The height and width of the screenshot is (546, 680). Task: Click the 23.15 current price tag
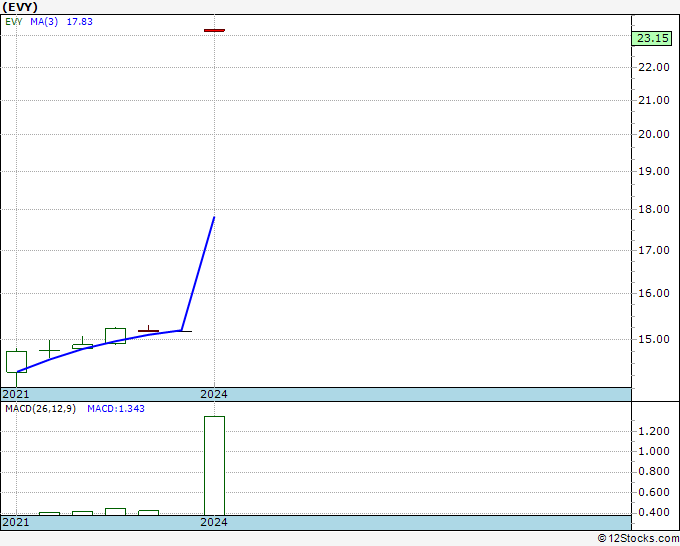652,38
